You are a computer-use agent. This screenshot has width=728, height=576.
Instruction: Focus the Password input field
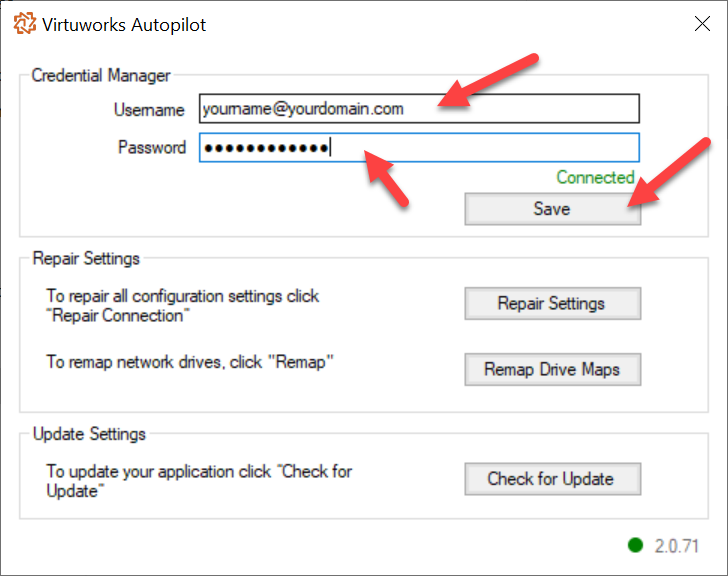pyautogui.click(x=419, y=148)
